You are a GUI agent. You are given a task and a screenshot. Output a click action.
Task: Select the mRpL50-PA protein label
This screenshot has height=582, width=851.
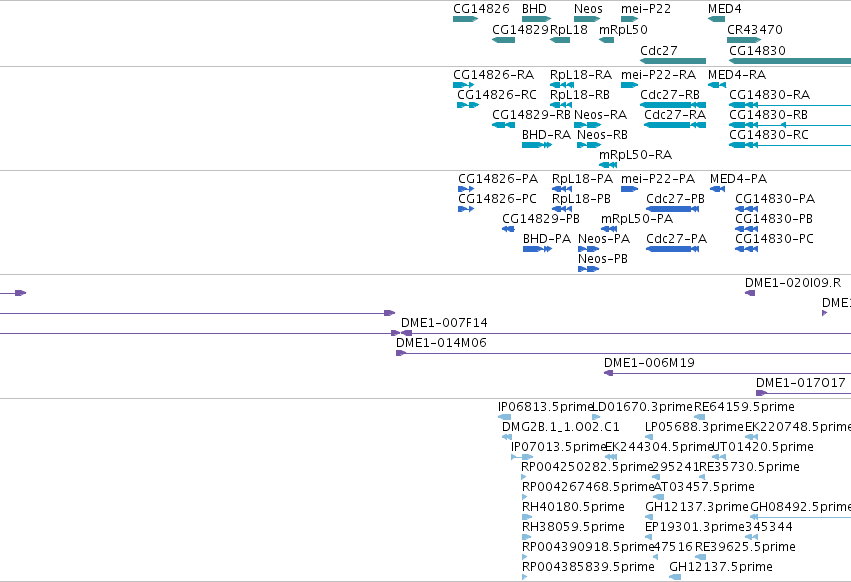(637, 219)
